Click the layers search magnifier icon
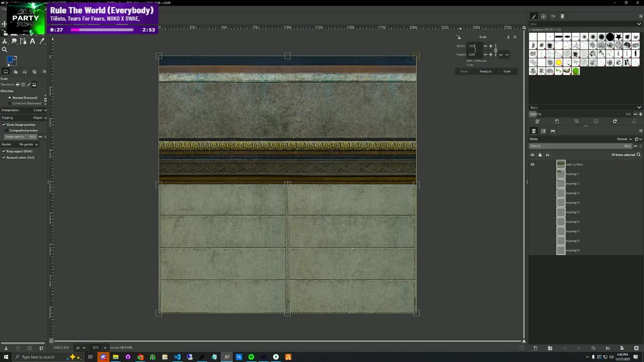 [638, 155]
